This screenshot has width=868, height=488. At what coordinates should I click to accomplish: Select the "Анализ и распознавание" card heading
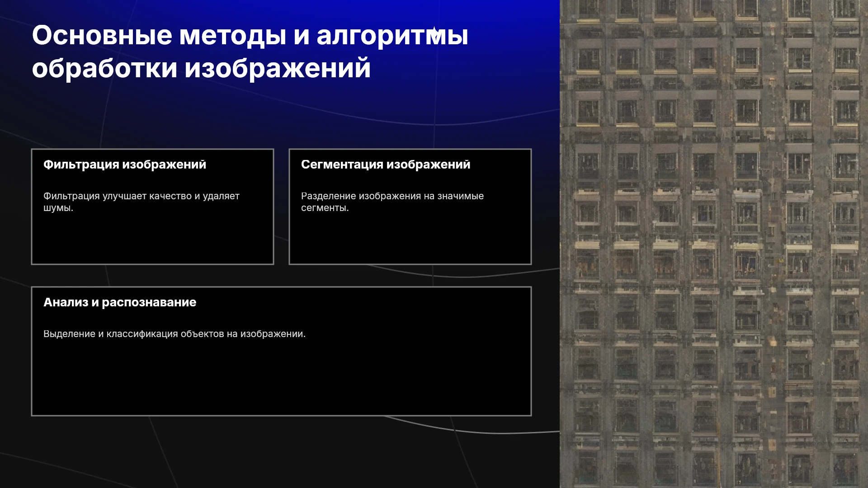[x=120, y=302]
